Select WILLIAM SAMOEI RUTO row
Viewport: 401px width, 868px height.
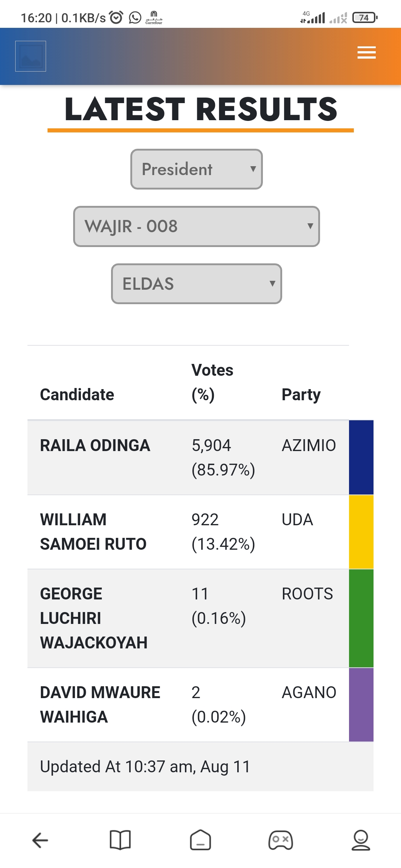[x=93, y=532]
